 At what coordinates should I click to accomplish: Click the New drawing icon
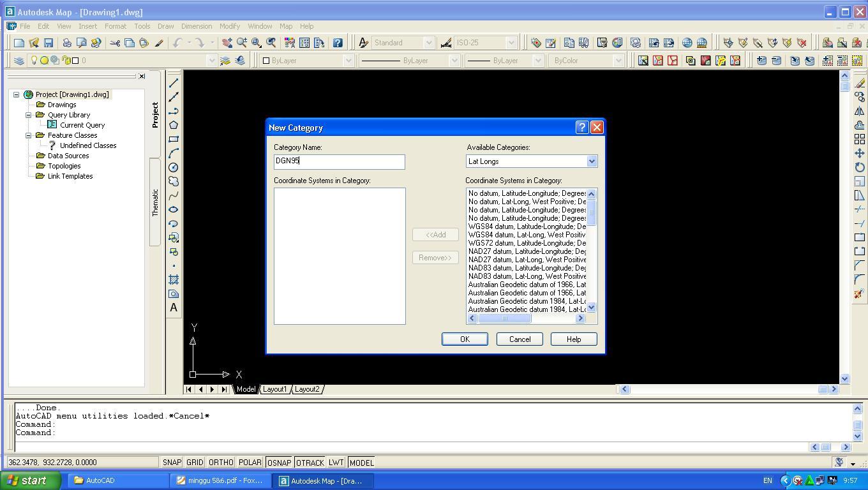click(19, 43)
